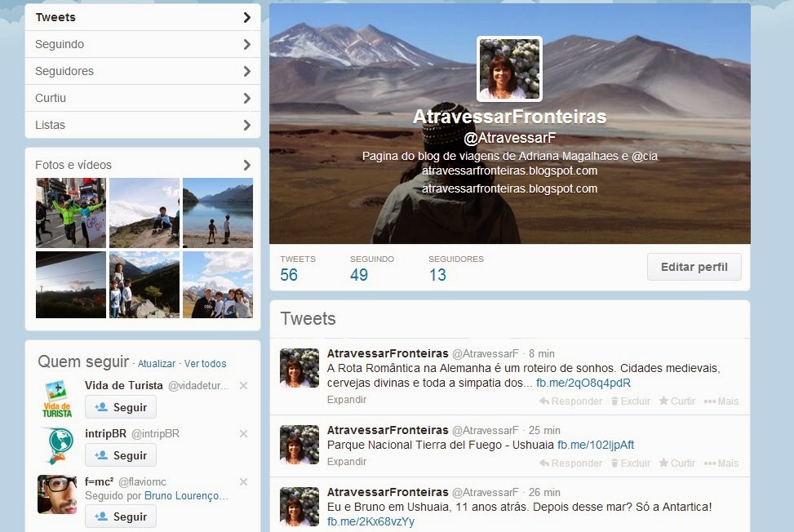This screenshot has height=532, width=794.
Task: Open the marathon runners photo thumbnail
Action: (x=71, y=213)
